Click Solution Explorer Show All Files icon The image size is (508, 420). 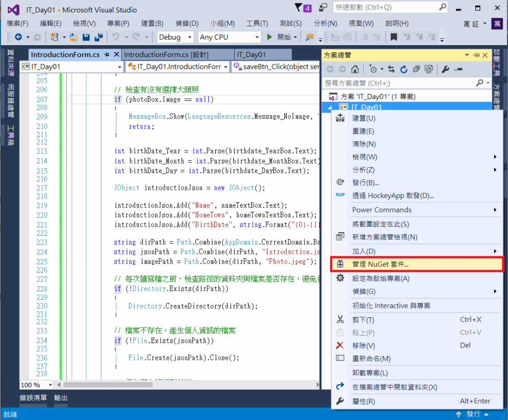(x=429, y=69)
